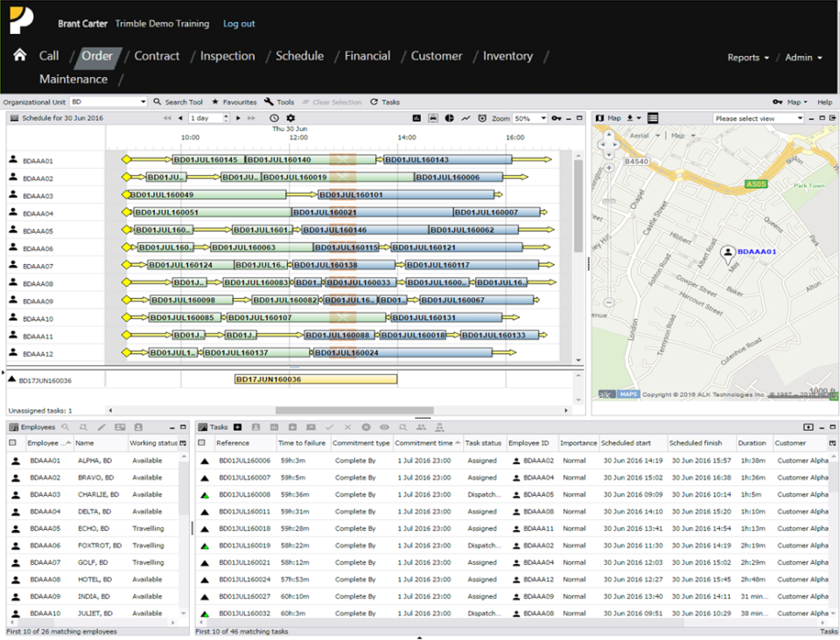Open the 'Please select view' map dropdown

click(x=758, y=118)
